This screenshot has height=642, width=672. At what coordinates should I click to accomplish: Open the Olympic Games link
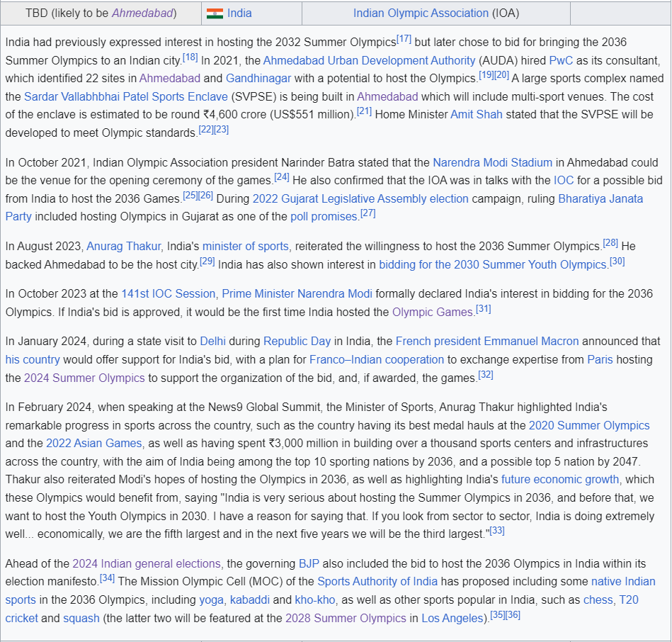point(432,312)
